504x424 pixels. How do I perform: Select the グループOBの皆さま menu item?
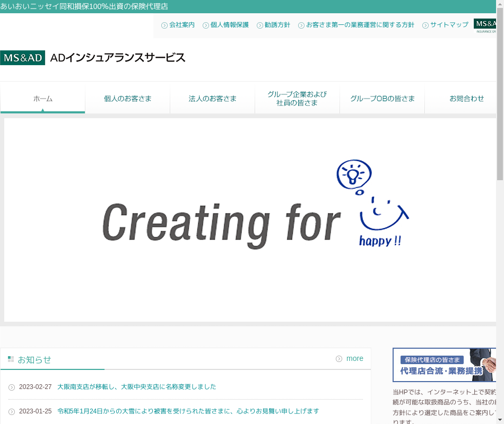click(x=382, y=99)
